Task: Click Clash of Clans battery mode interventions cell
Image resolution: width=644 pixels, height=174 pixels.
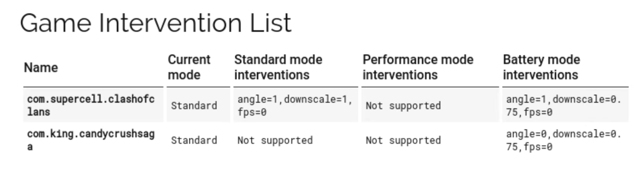Action: 563,105
